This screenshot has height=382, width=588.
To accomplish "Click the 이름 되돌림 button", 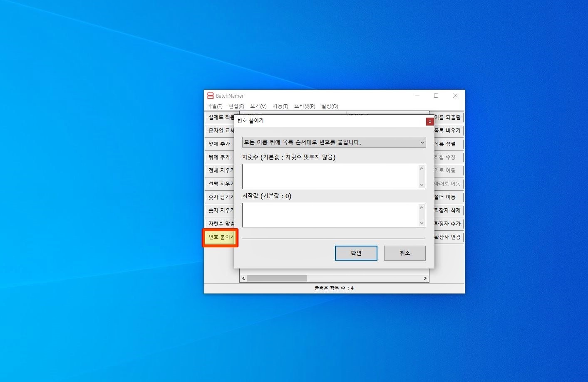I will [449, 117].
